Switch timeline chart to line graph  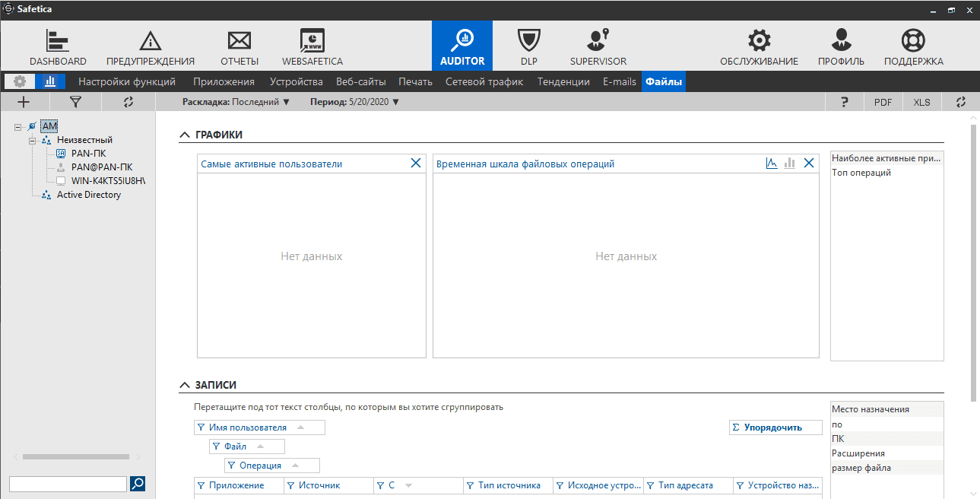[x=772, y=163]
